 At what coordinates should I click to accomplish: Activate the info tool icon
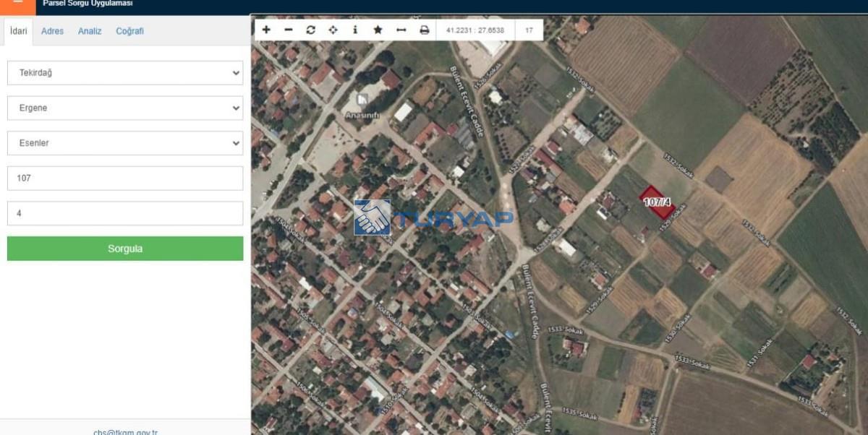point(355,30)
